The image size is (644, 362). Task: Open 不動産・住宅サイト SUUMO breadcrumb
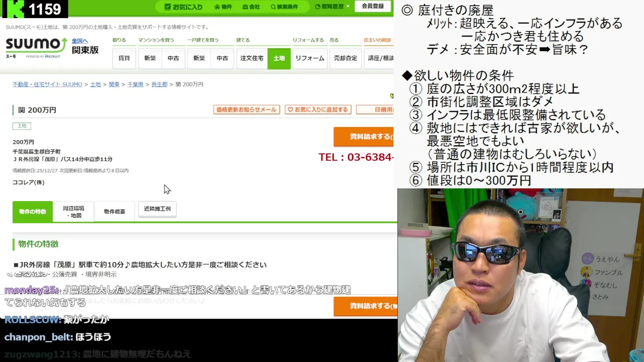pos(47,84)
